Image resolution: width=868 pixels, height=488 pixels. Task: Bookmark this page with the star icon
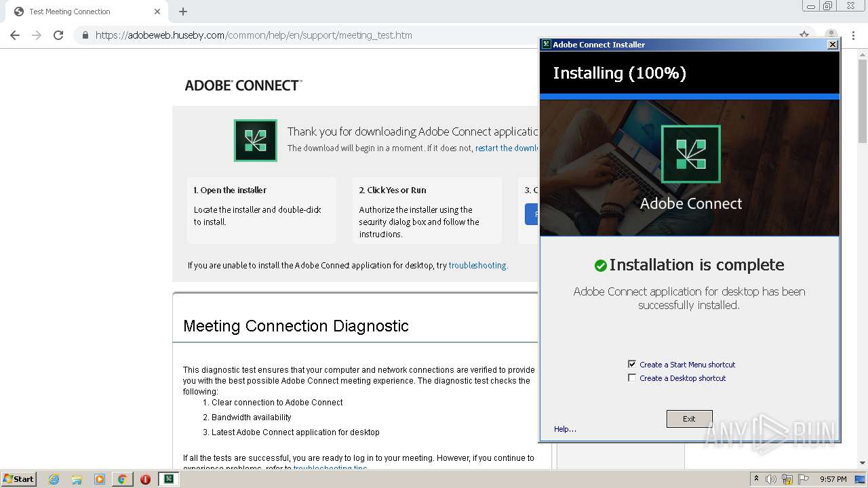(x=804, y=35)
